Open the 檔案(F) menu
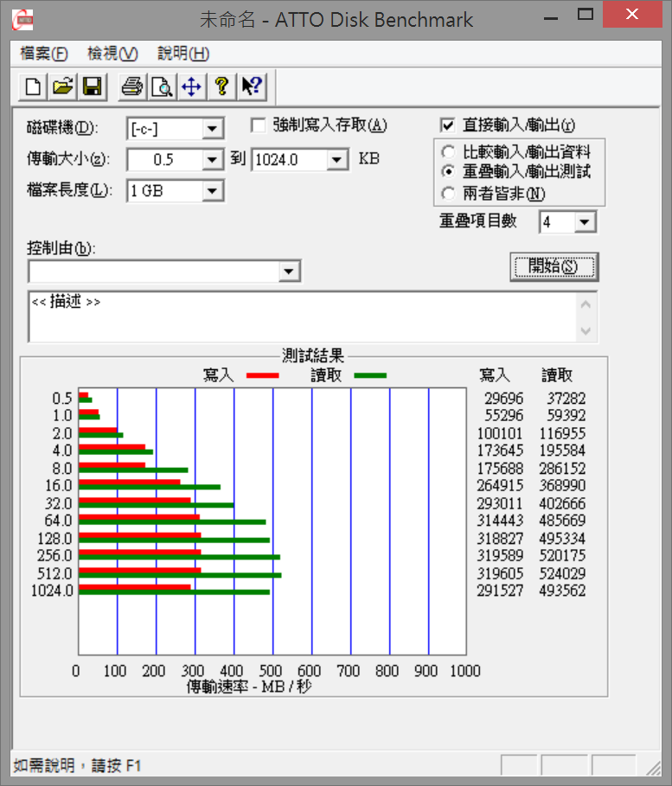The image size is (672, 786). point(44,54)
